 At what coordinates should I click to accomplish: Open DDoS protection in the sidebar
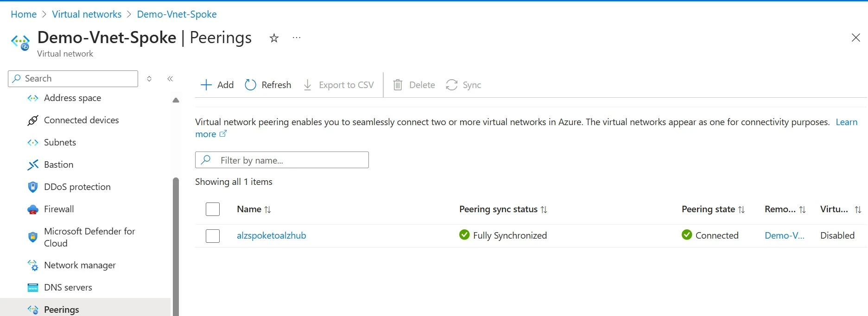tap(77, 187)
